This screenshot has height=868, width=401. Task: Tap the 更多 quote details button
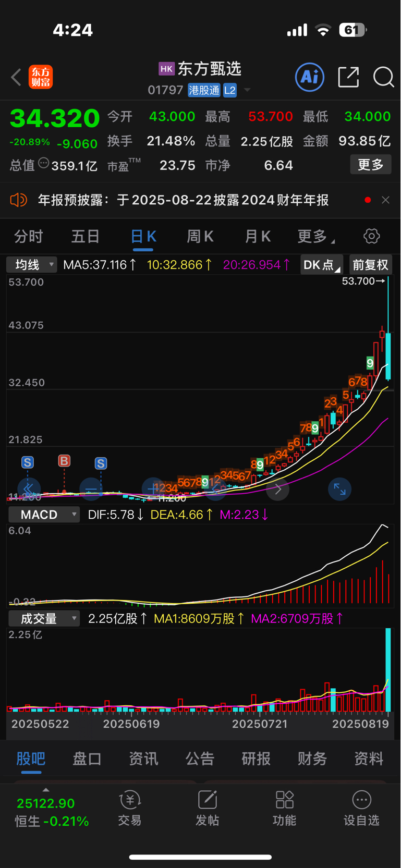[x=371, y=165]
